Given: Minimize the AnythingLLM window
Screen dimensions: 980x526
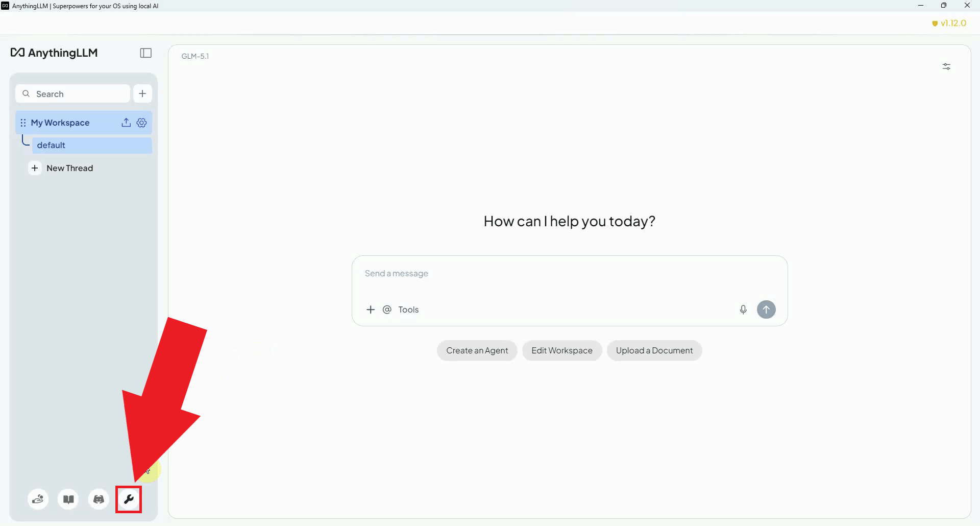Looking at the screenshot, I should tap(921, 6).
